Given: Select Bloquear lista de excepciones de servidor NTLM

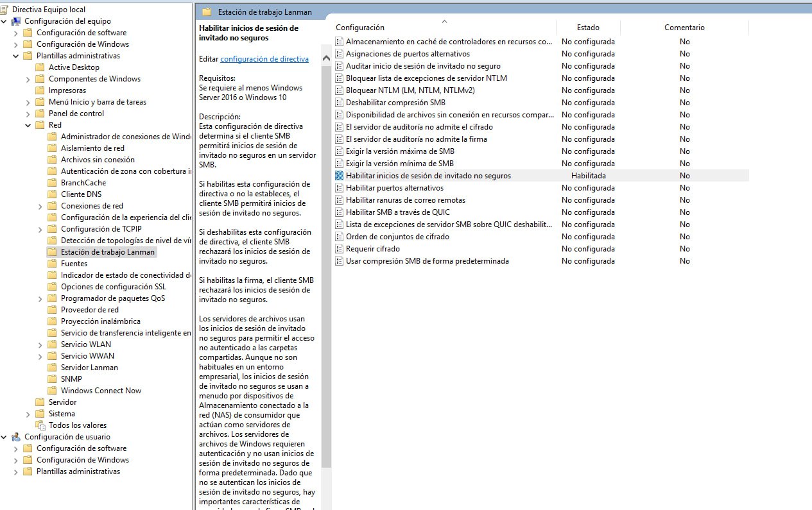Looking at the screenshot, I should 426,78.
